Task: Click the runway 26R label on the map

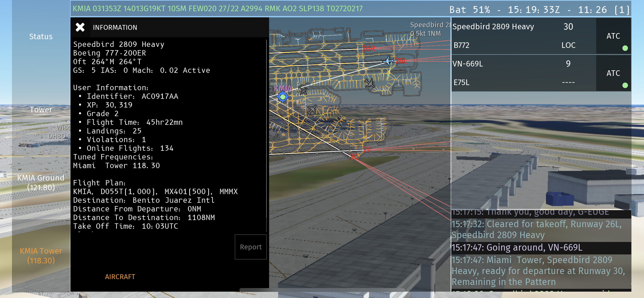Action: (x=368, y=48)
